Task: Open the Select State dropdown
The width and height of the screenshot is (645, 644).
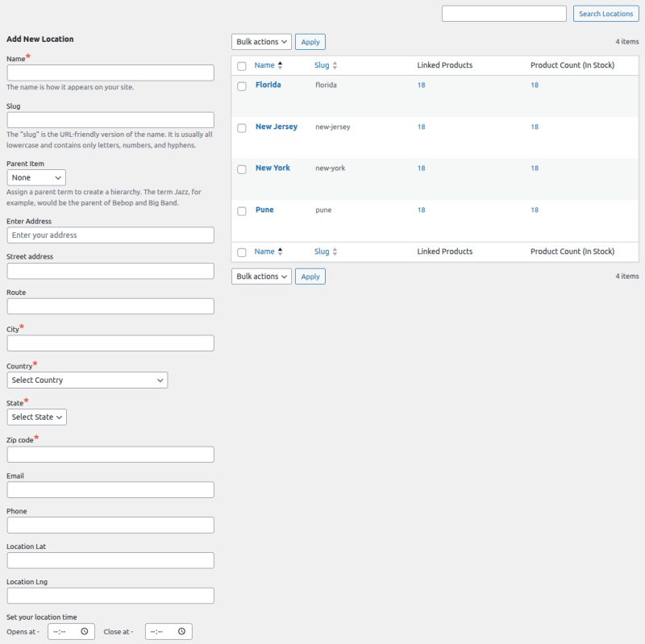Action: (x=35, y=417)
